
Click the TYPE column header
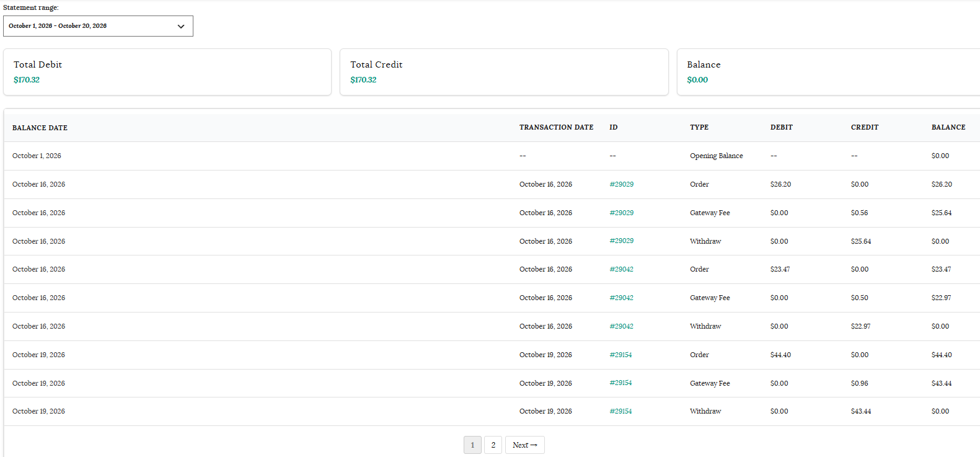pyautogui.click(x=699, y=127)
